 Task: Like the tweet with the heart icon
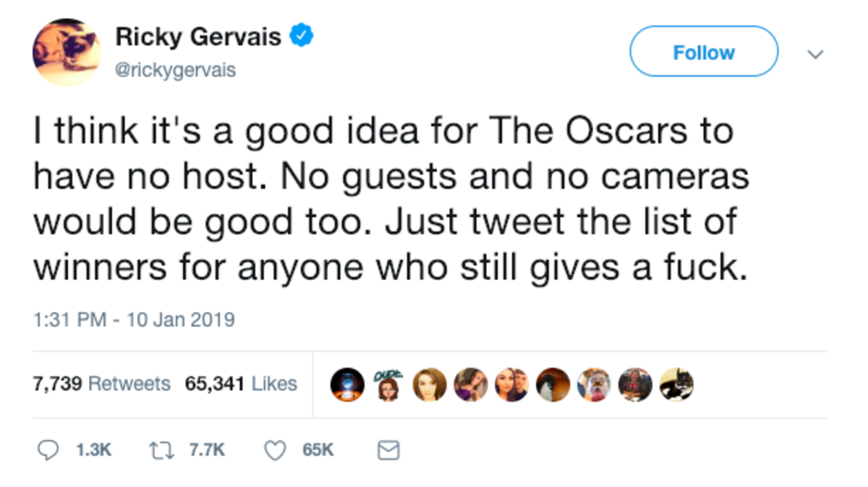274,450
